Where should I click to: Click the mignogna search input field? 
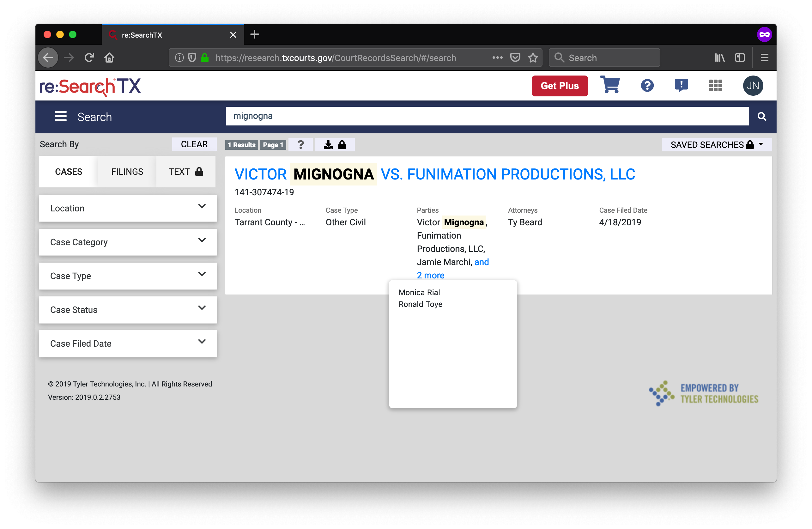pyautogui.click(x=487, y=116)
